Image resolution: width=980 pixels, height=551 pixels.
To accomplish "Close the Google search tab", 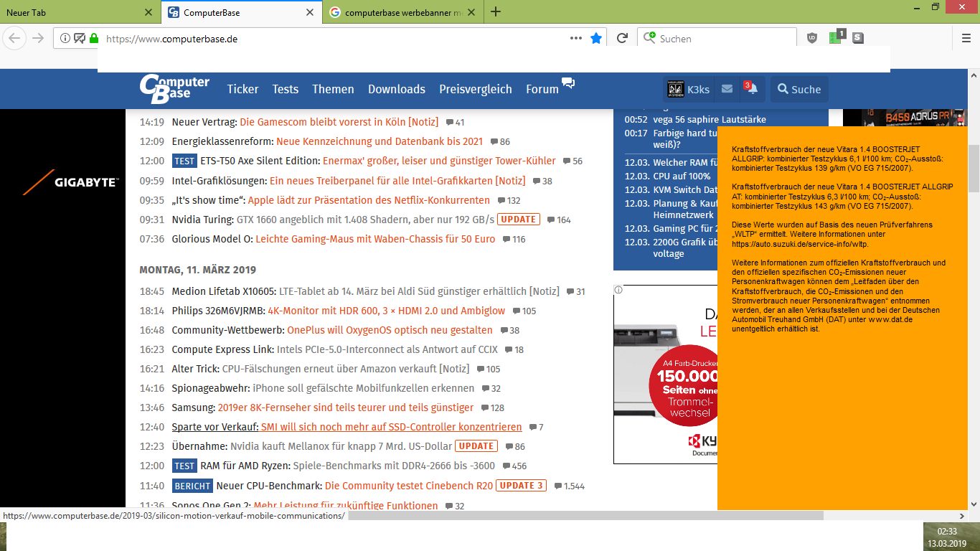I will 471,12.
